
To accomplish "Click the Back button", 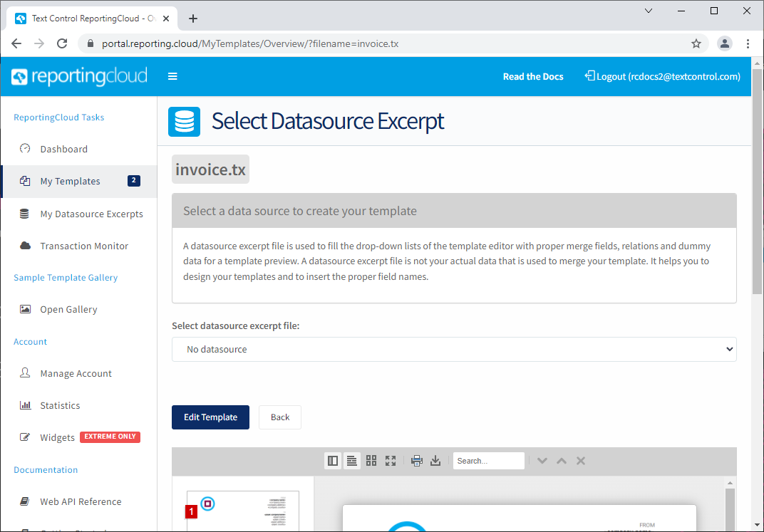I will pos(280,417).
